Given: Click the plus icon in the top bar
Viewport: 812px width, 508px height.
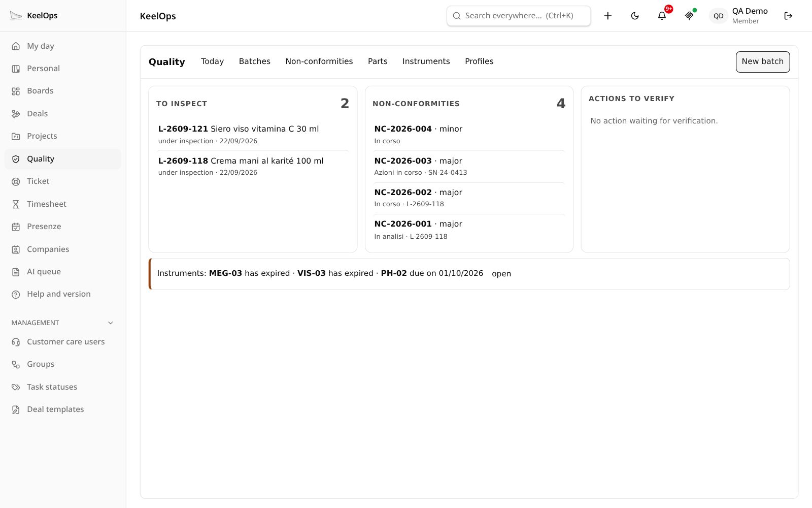Looking at the screenshot, I should click(x=607, y=16).
